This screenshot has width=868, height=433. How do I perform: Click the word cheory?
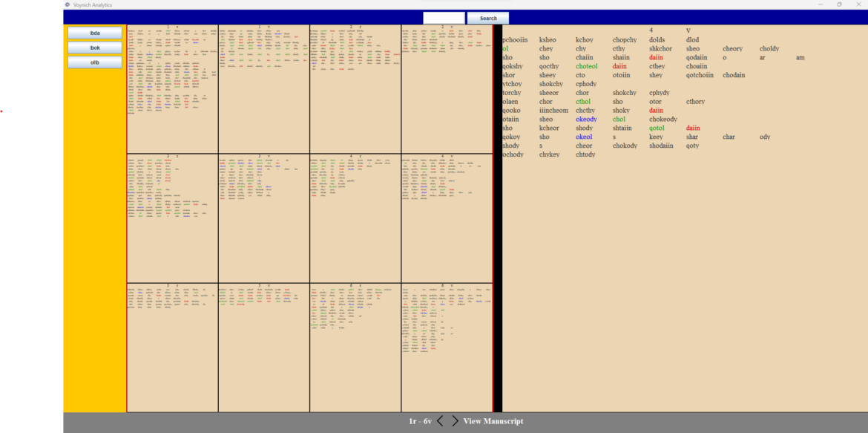click(x=733, y=49)
